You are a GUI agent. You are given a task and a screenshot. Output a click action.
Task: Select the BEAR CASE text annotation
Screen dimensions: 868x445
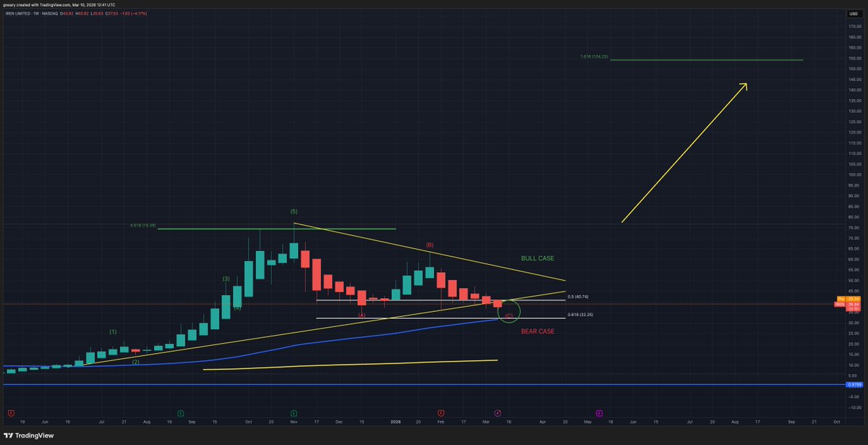pyautogui.click(x=537, y=331)
